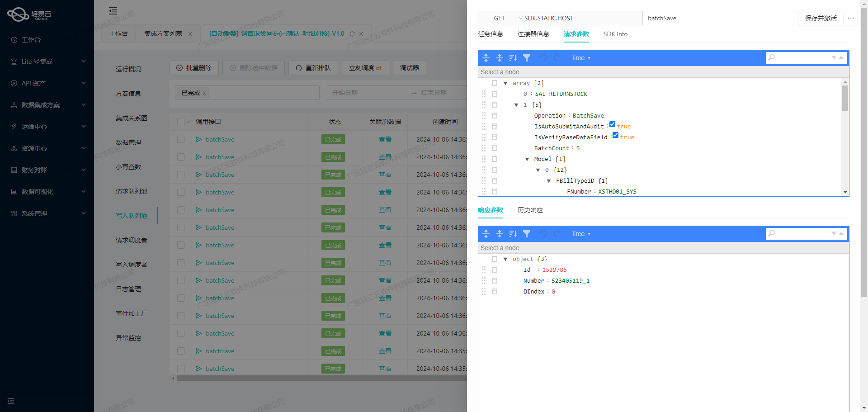The height and width of the screenshot is (412, 868).
Task: Click the undo icon in the request tree toolbar
Action: 543,57
